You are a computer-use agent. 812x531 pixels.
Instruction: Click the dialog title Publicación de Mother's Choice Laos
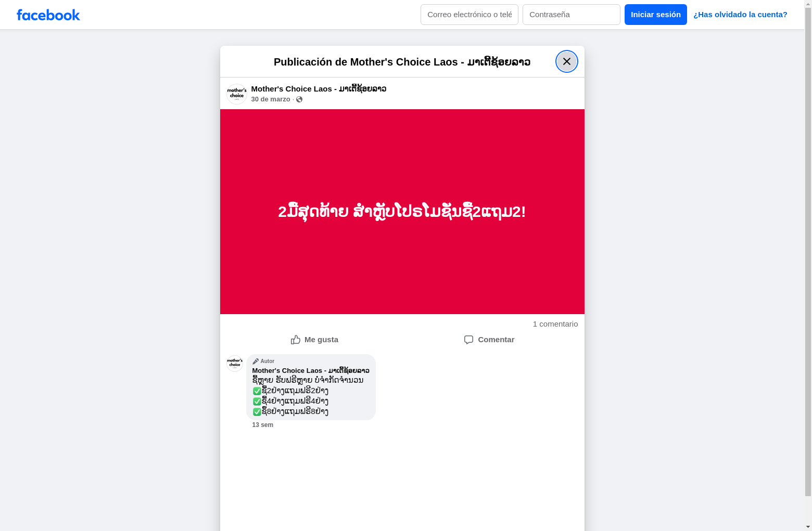click(x=402, y=62)
